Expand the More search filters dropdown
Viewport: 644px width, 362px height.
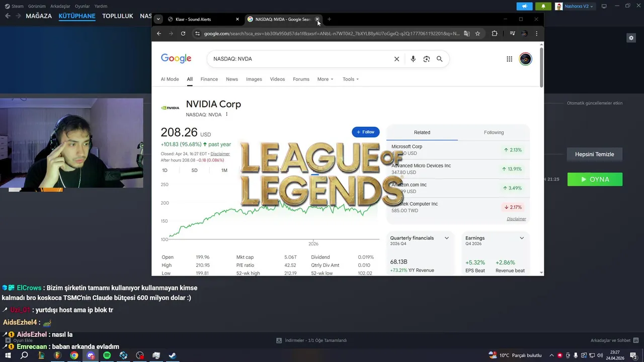pyautogui.click(x=325, y=79)
